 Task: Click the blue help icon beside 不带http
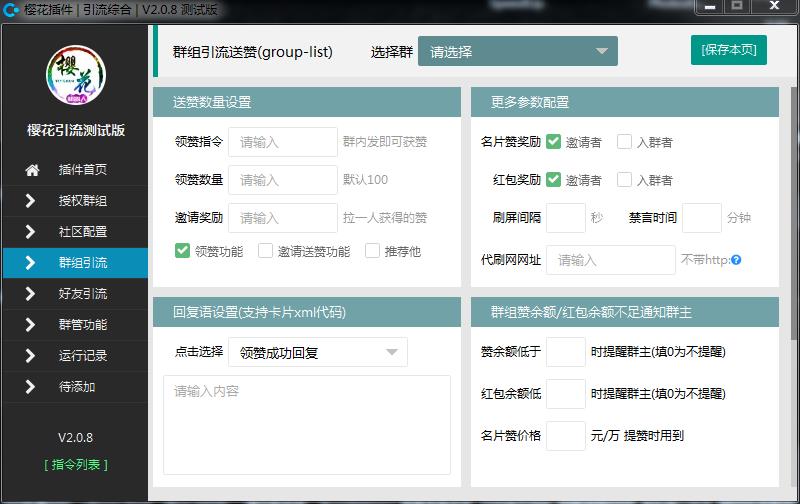(x=736, y=260)
